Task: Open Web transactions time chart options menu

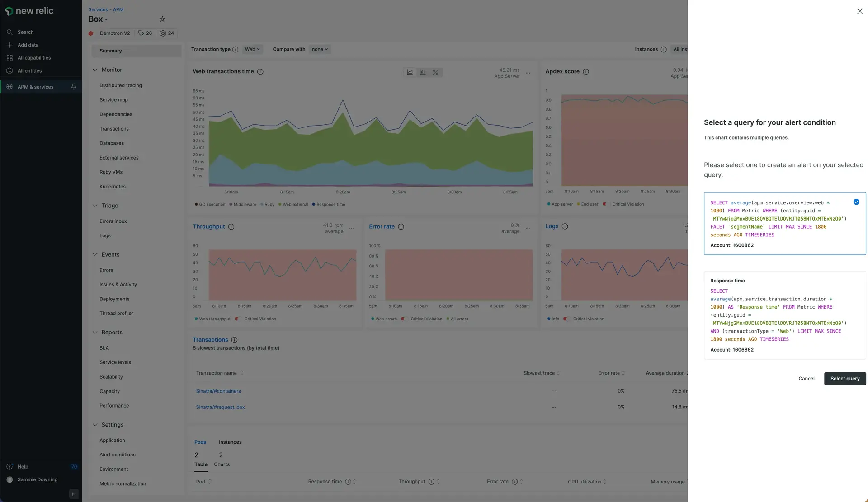Action: tap(528, 73)
